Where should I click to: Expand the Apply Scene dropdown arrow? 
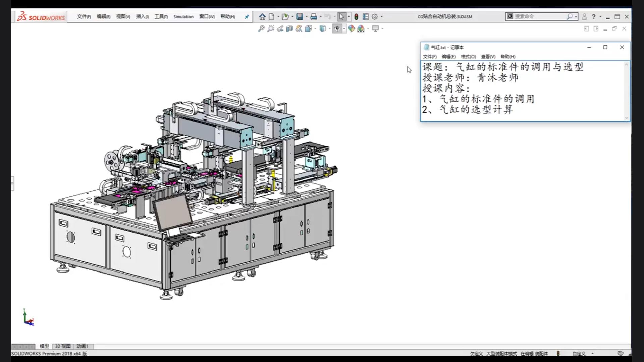368,29
